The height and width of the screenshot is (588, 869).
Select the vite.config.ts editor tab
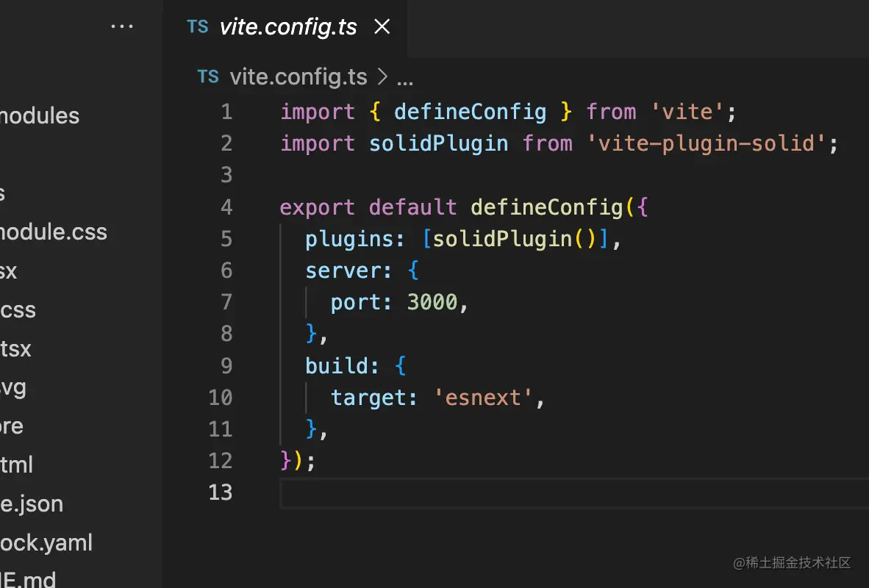(x=285, y=28)
